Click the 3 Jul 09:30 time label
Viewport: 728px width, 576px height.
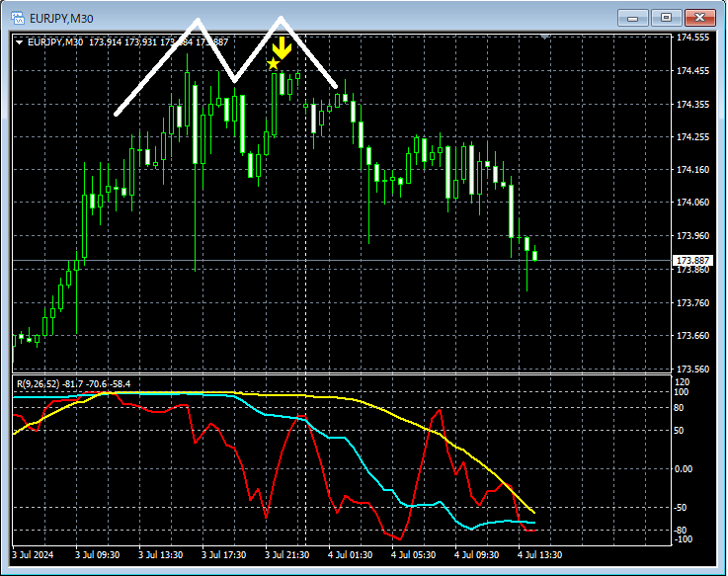[97, 554]
